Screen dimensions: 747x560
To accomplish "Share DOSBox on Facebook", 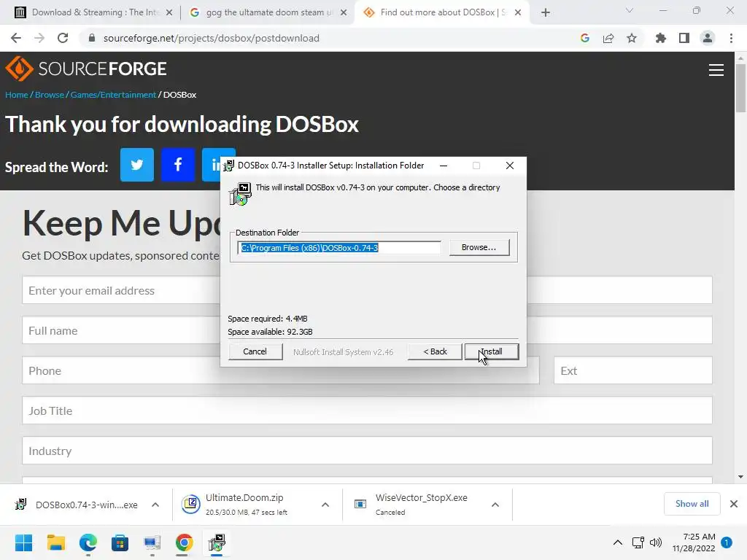I will (178, 165).
